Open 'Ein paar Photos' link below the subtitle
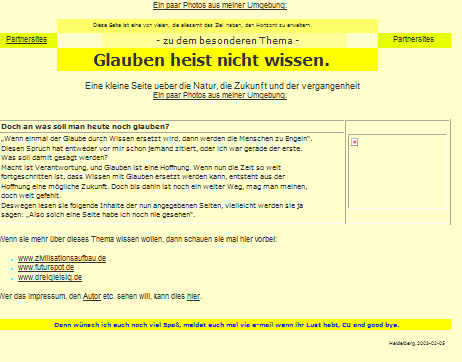The height and width of the screenshot is (362, 462). pos(220,95)
